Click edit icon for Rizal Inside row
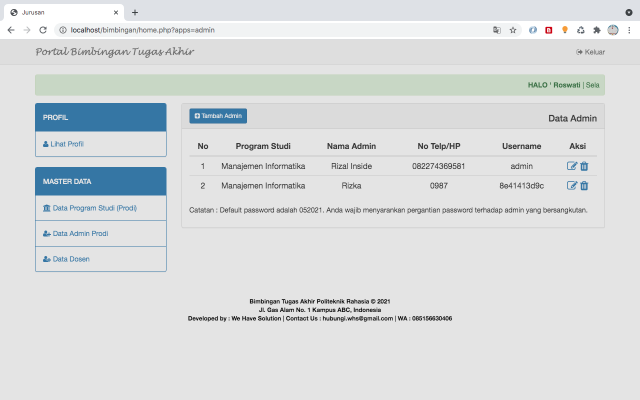 click(572, 166)
